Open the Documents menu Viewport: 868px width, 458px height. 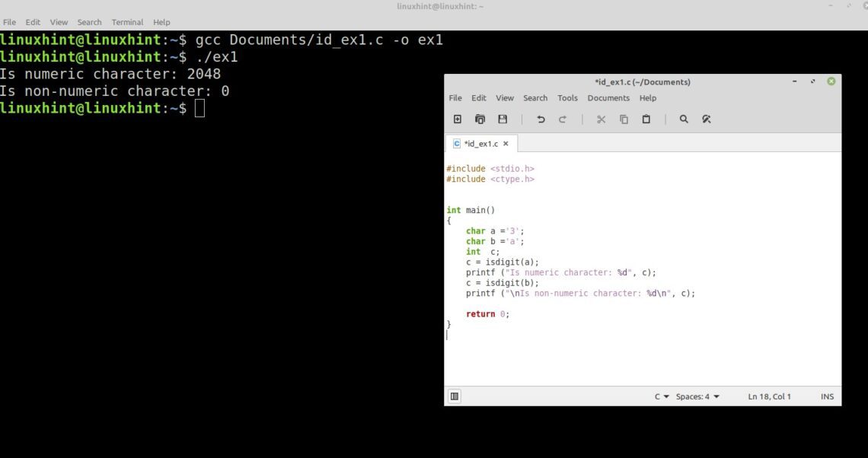coord(608,97)
